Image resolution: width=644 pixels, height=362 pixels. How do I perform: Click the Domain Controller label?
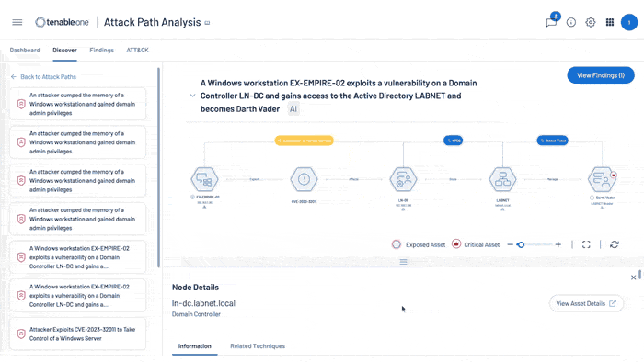tap(196, 314)
